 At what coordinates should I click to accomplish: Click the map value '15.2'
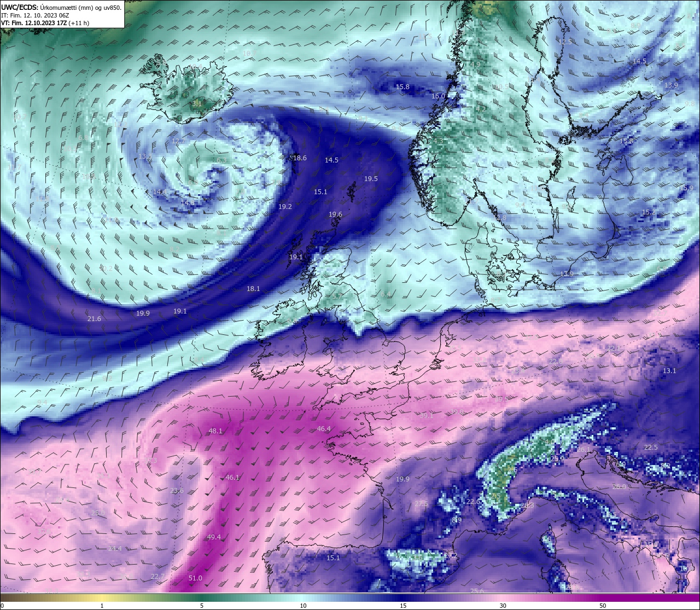click(x=649, y=212)
